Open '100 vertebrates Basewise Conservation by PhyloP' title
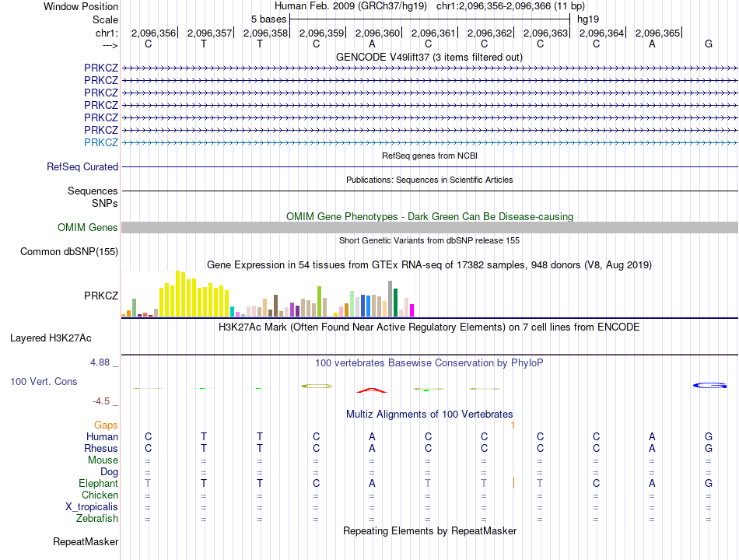Screen dimensions: 739x560 tap(429, 363)
